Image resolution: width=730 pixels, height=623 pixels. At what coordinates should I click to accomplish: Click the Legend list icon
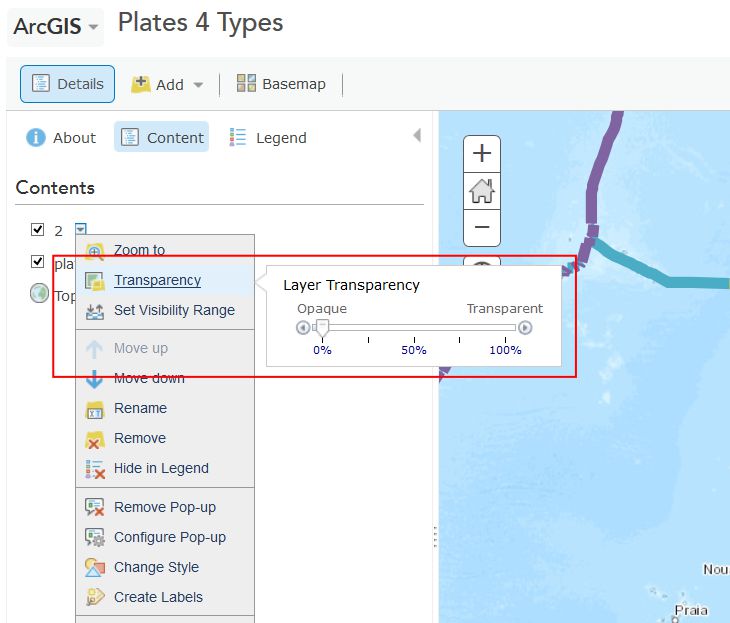(237, 137)
